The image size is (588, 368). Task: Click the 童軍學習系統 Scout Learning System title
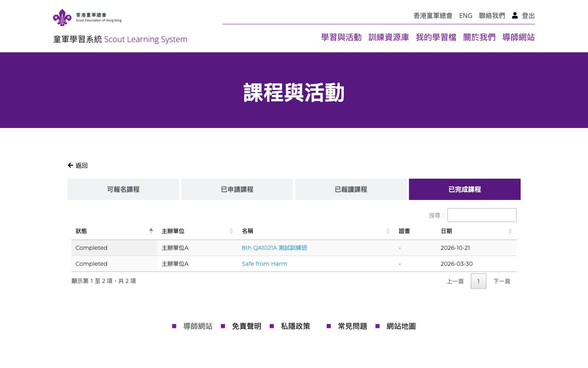click(x=120, y=39)
